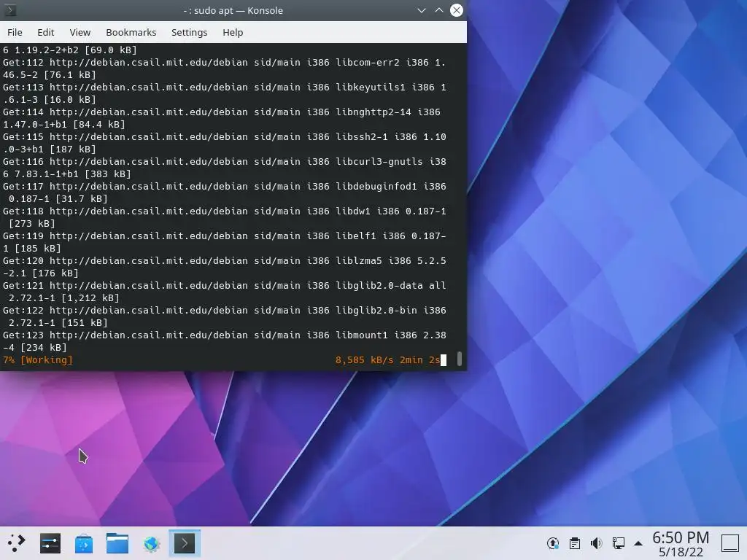Click the "-4 [234 kB]" text

click(35, 348)
